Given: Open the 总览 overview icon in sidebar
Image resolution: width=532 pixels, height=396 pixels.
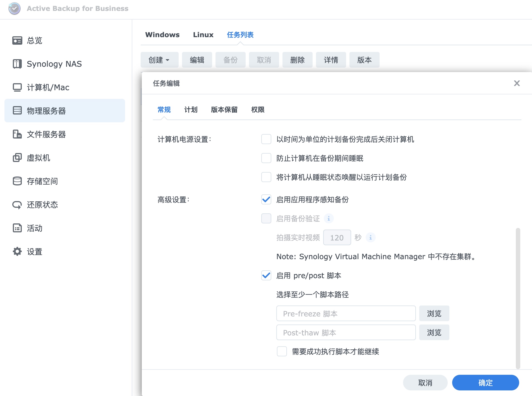Looking at the screenshot, I should (17, 40).
